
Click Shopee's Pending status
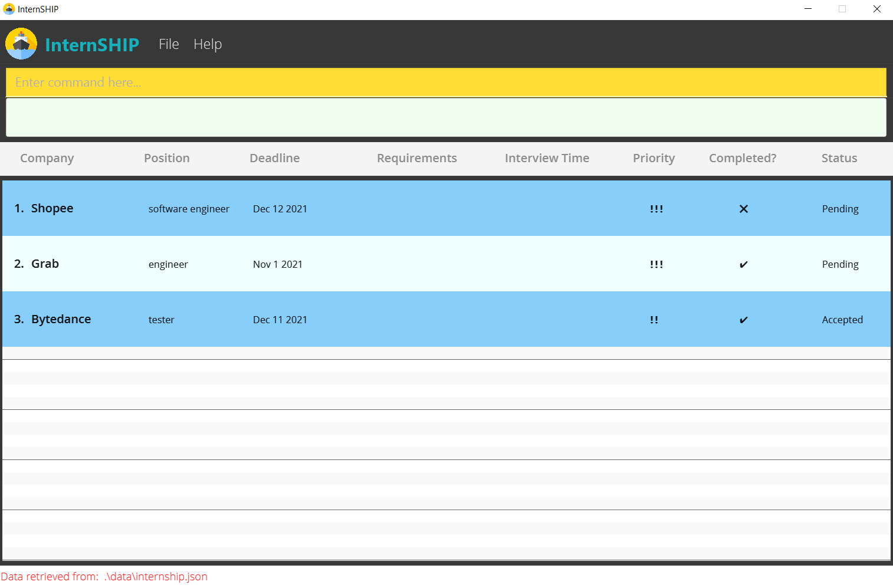click(x=841, y=209)
